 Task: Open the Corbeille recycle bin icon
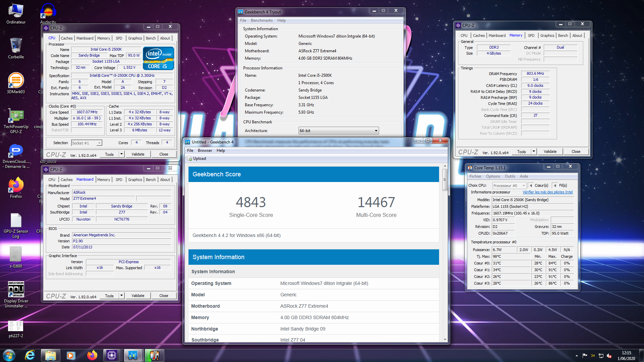coord(16,49)
